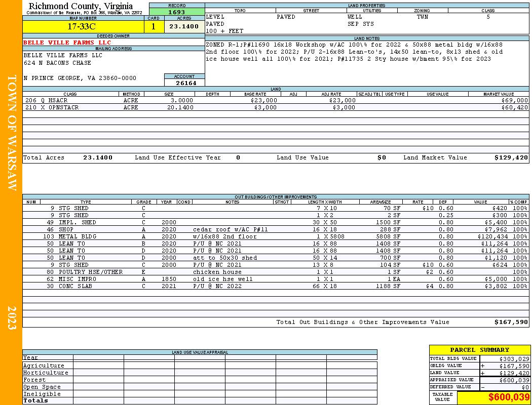Click market value $69,000

(x=514, y=100)
